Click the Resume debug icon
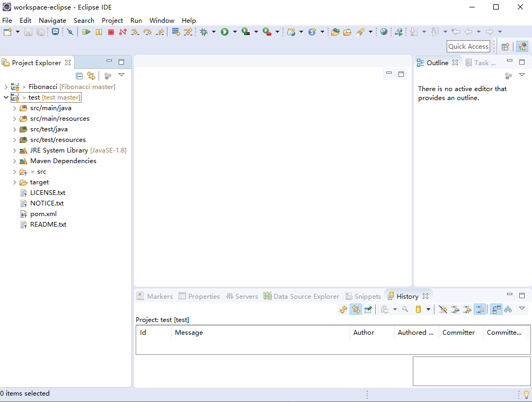 pos(86,32)
